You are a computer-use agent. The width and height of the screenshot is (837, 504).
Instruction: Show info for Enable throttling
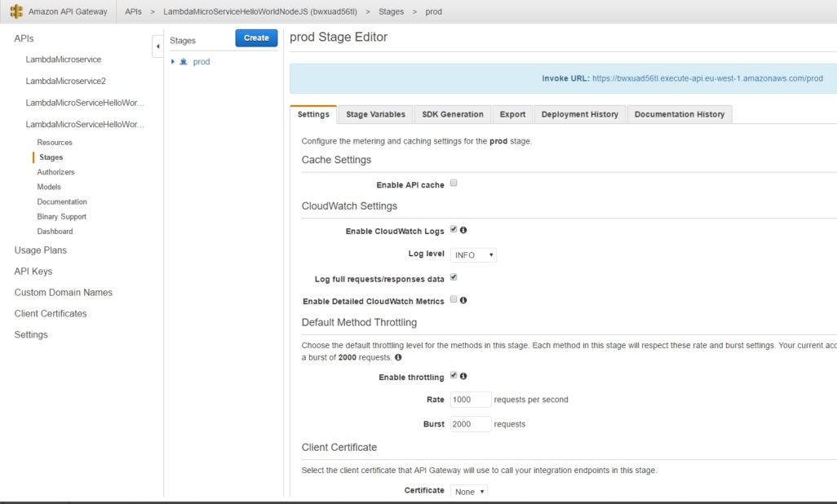tap(463, 376)
